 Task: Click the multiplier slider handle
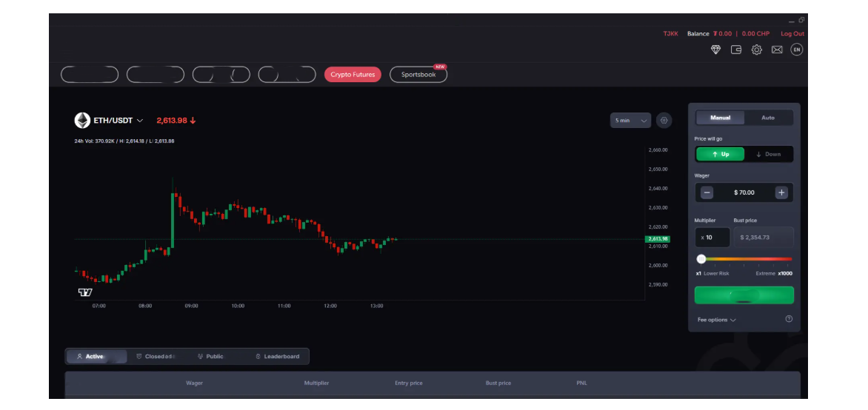coord(701,259)
